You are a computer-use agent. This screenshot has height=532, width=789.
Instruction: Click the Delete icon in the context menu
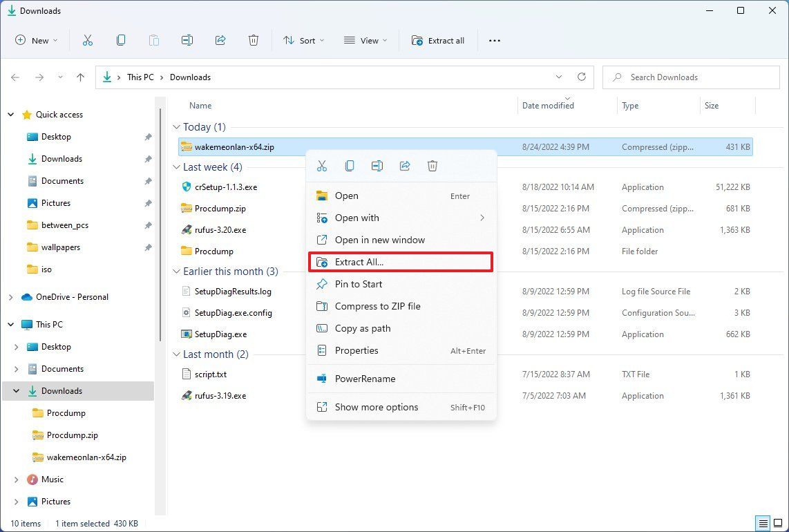tap(432, 166)
